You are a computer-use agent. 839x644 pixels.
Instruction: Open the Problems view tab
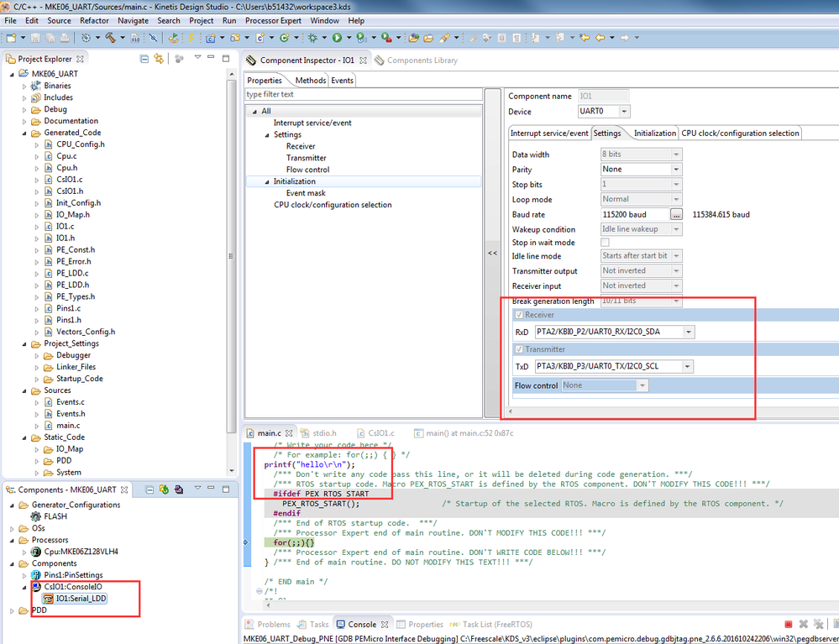[x=268, y=624]
